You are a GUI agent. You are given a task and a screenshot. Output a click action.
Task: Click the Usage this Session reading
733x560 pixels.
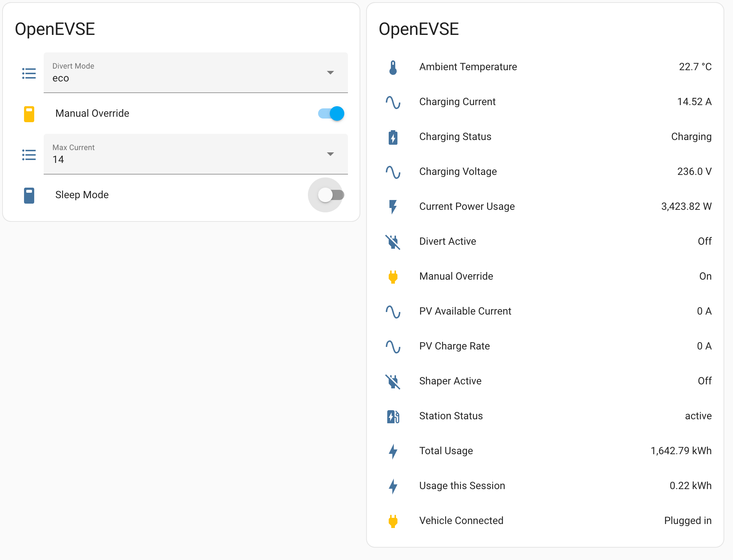coord(690,485)
